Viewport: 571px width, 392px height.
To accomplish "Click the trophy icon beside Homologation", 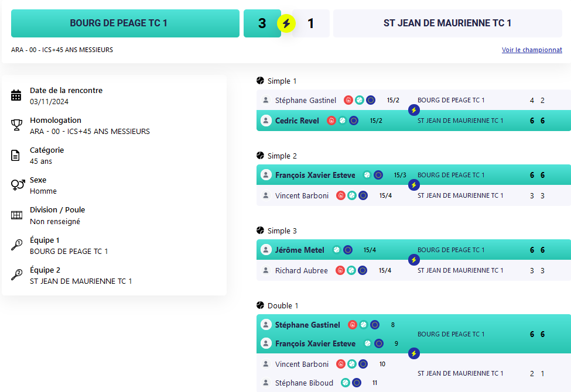I will 16,125.
